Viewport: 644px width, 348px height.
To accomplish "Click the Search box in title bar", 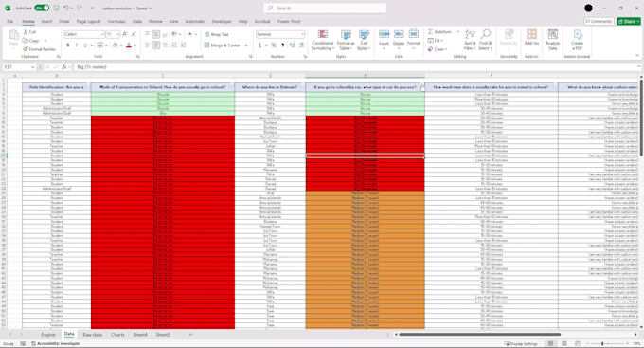I will coord(325,8).
